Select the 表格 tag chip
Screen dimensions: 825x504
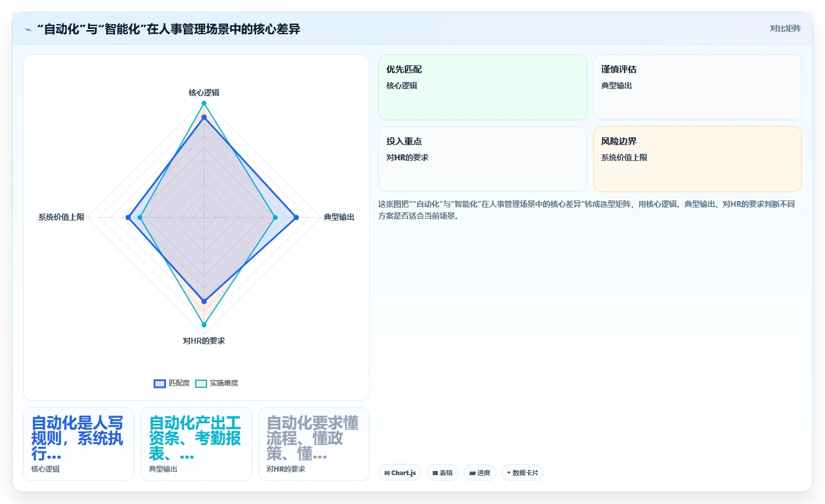coord(442,473)
